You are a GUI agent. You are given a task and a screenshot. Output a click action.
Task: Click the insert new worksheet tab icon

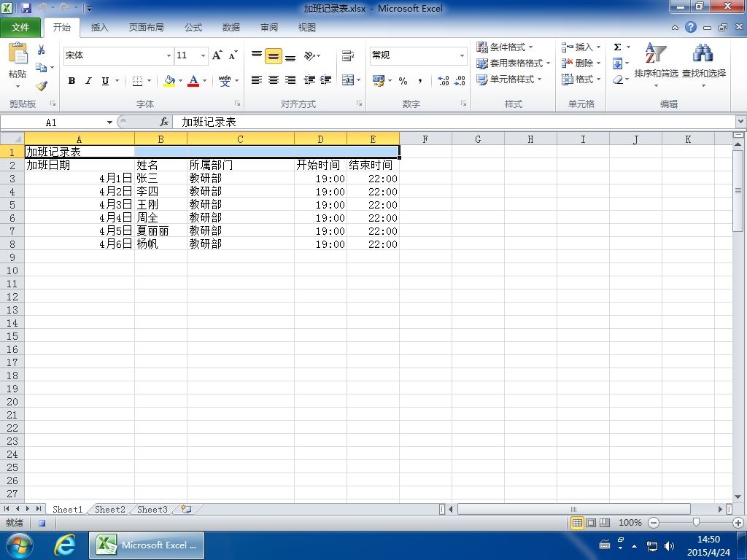[x=186, y=509]
